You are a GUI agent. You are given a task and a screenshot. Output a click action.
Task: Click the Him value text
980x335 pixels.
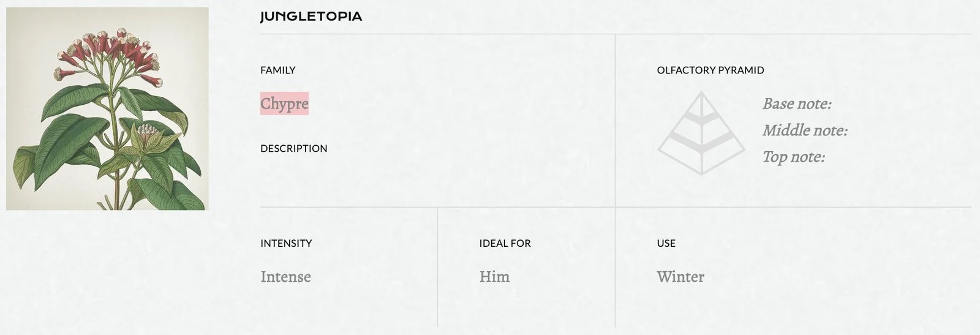click(494, 277)
